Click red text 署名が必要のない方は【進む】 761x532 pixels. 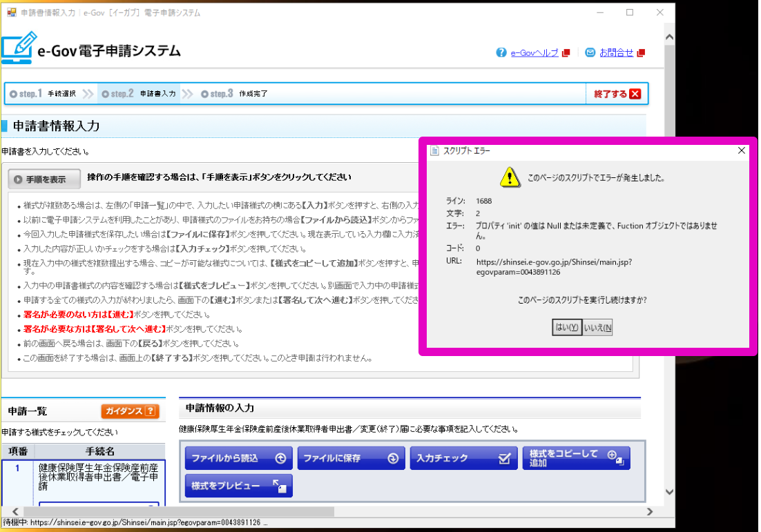tap(79, 315)
